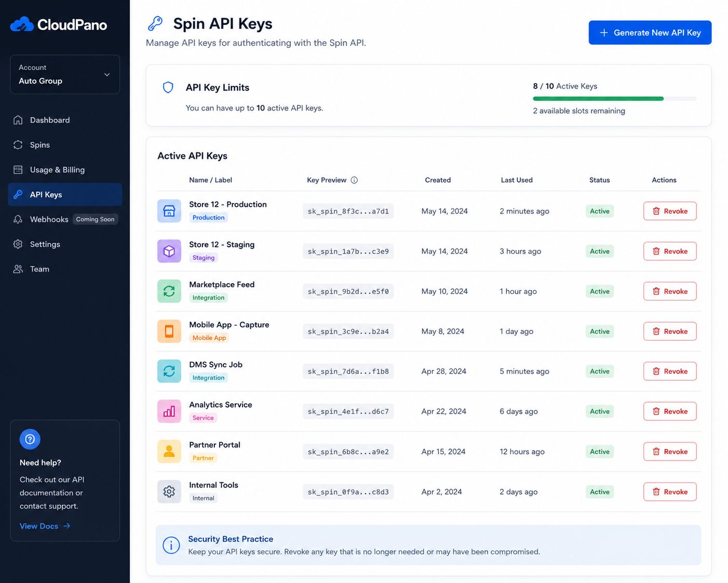Image resolution: width=728 pixels, height=583 pixels.
Task: Click the 'Apr 2, 2024' created date
Action: [441, 492]
